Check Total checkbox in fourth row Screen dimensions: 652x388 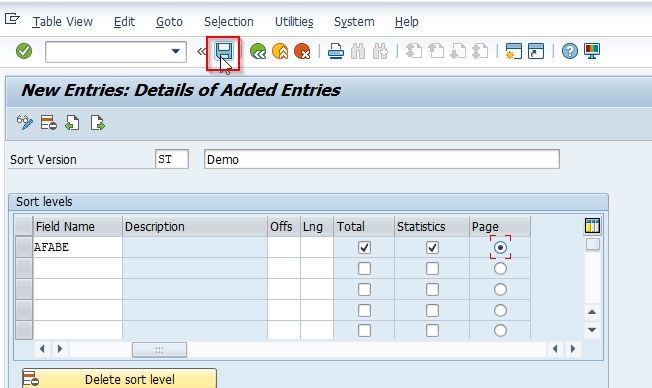coord(364,310)
